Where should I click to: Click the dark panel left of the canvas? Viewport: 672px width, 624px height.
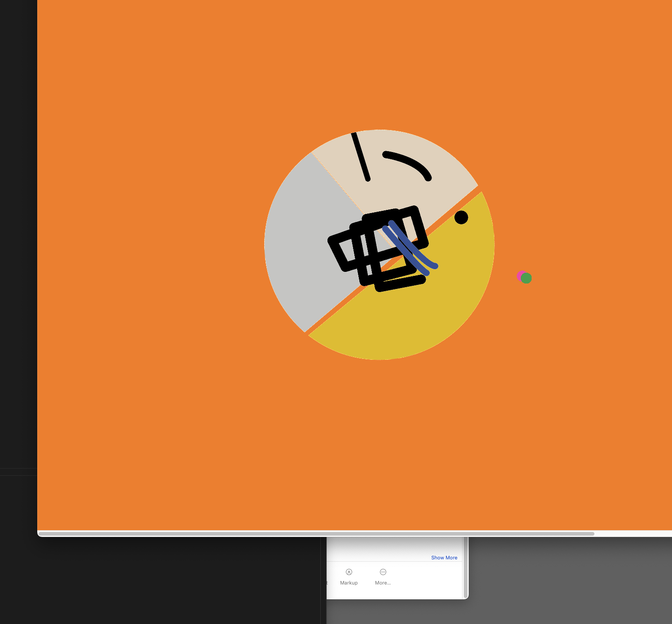[18, 224]
